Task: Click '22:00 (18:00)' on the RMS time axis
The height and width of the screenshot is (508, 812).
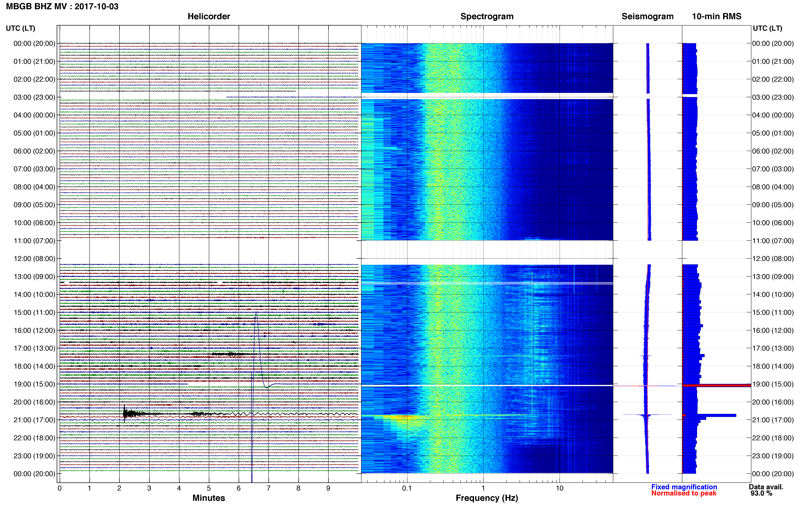Action: coord(773,438)
